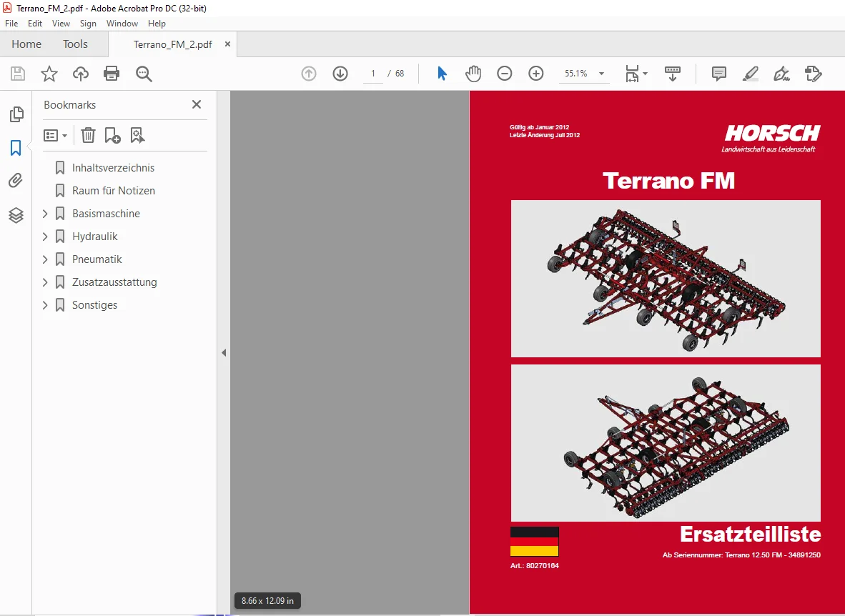Select the Pneumatik bookmark label

(97, 259)
